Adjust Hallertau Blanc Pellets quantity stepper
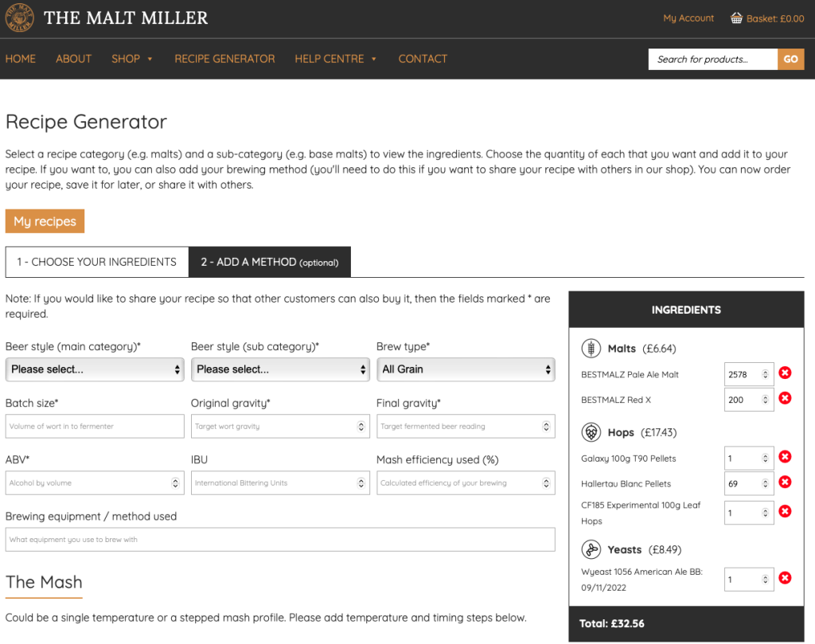Viewport: 815px width, 644px height. coord(765,484)
